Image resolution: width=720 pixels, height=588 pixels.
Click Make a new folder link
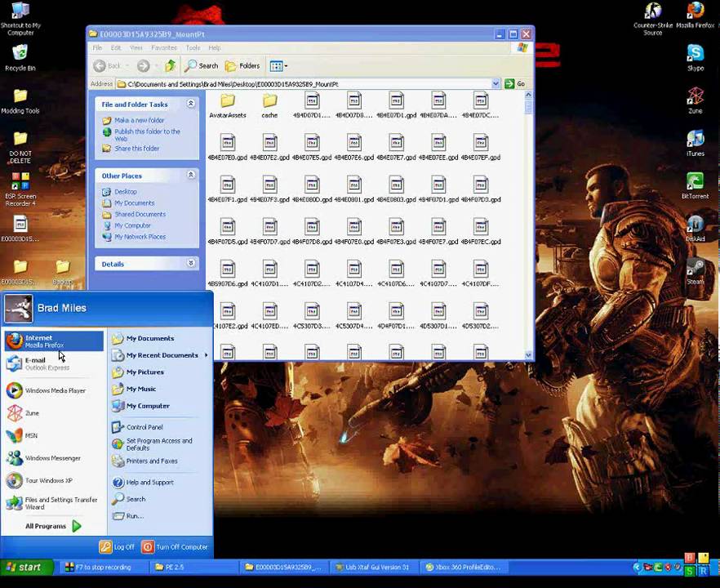pyautogui.click(x=139, y=120)
